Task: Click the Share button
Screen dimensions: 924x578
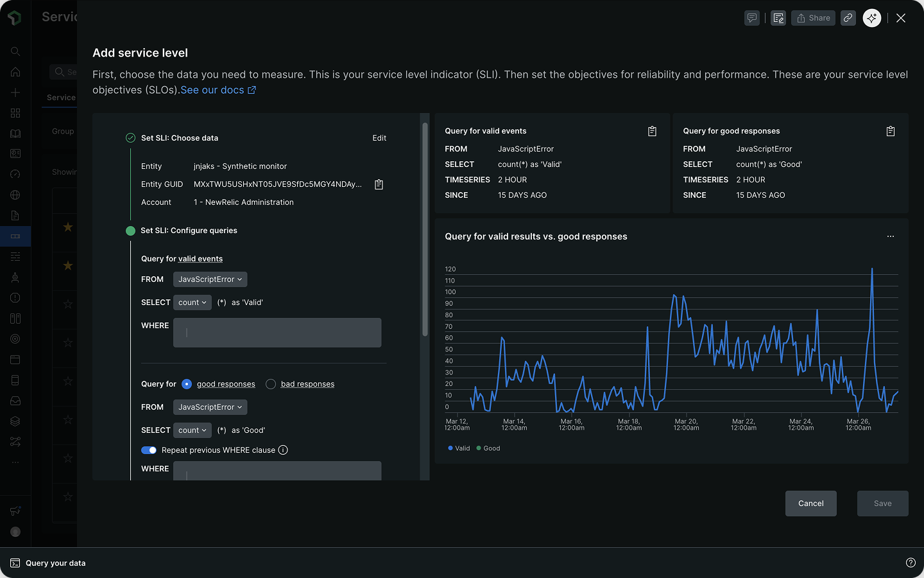Action: (813, 18)
